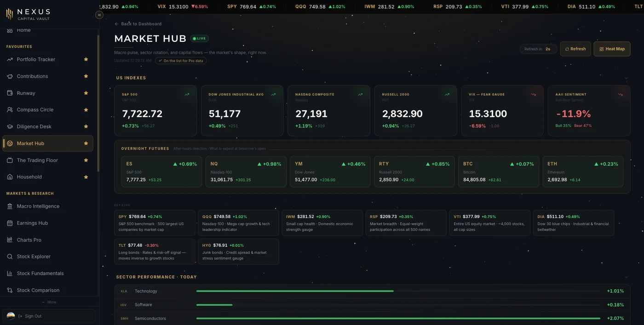This screenshot has width=644, height=325.
Task: Select the Market Hub sidebar item
Action: [48, 143]
